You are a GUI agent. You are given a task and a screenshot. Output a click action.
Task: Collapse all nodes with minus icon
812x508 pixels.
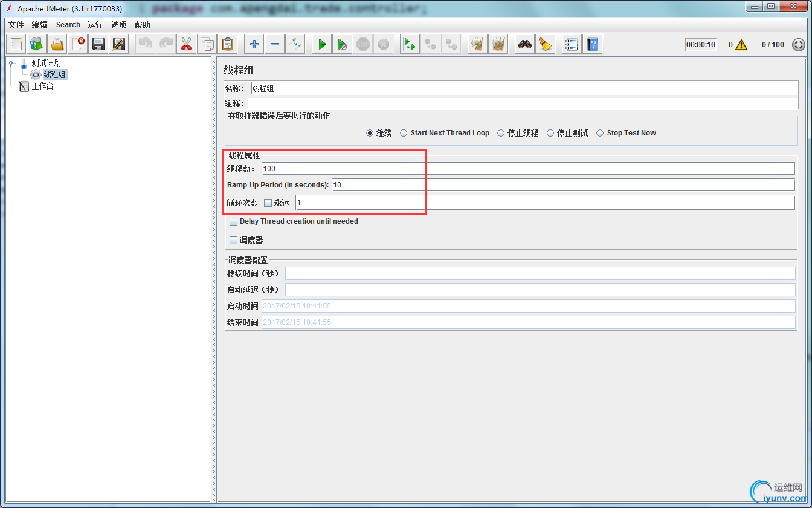coord(275,44)
